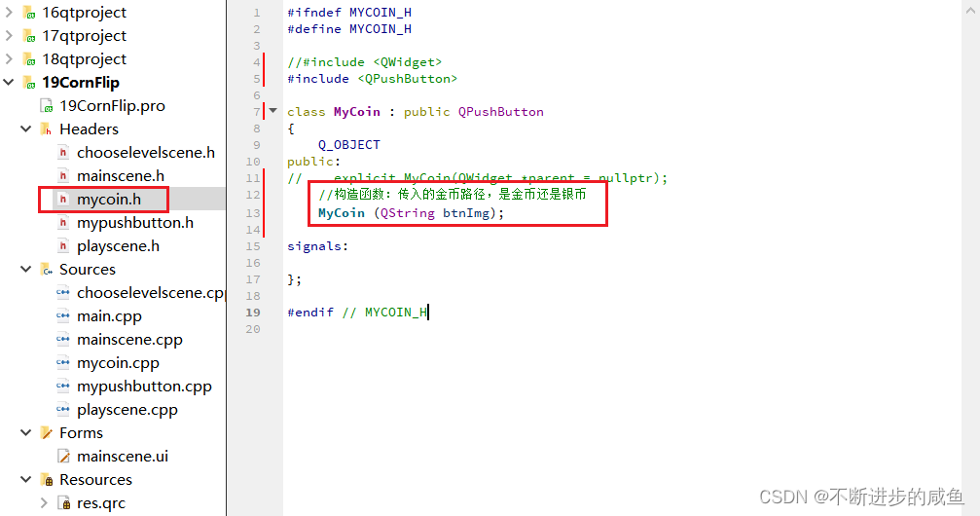Expand the 17qtproject tree node
Image resolution: width=980 pixels, height=516 pixels.
click(9, 36)
